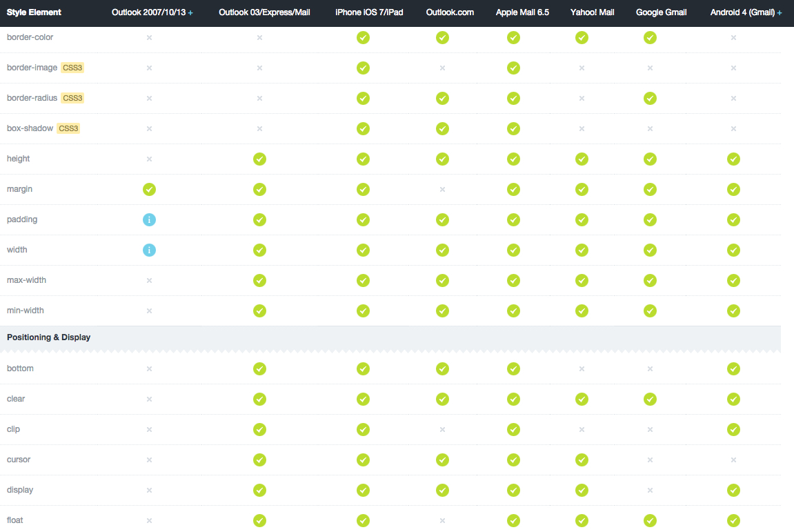This screenshot has width=794, height=532.
Task: Click the clip row label
Action: (x=13, y=430)
